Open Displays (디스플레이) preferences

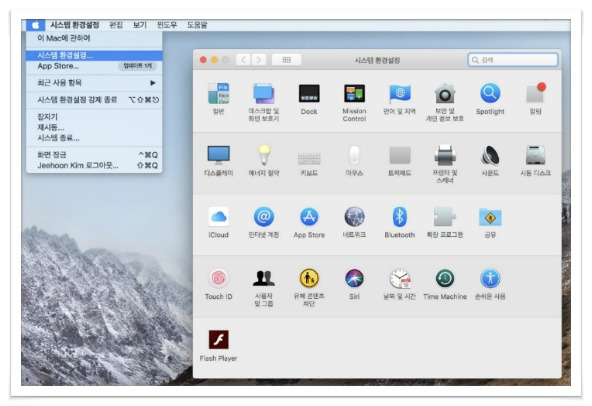pyautogui.click(x=218, y=155)
